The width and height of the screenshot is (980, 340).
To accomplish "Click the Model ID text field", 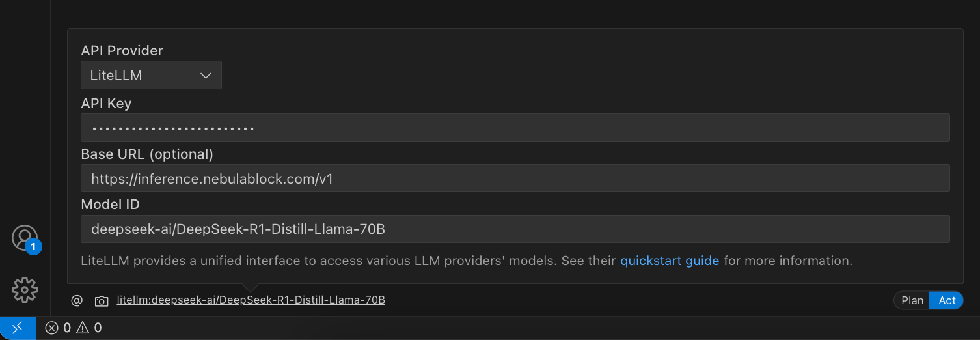I will [x=515, y=229].
